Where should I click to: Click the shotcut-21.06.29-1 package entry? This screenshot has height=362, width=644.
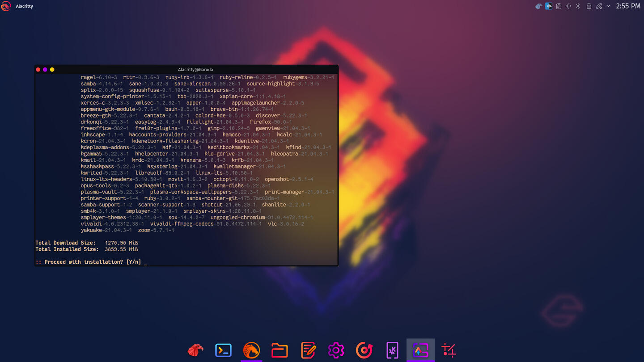[229, 205]
